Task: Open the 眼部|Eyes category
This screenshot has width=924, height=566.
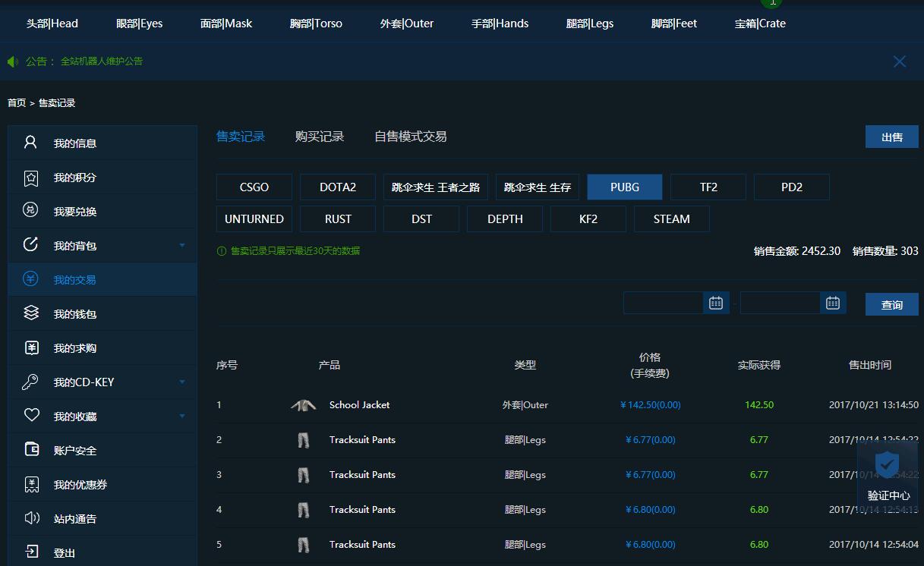Action: pos(140,24)
